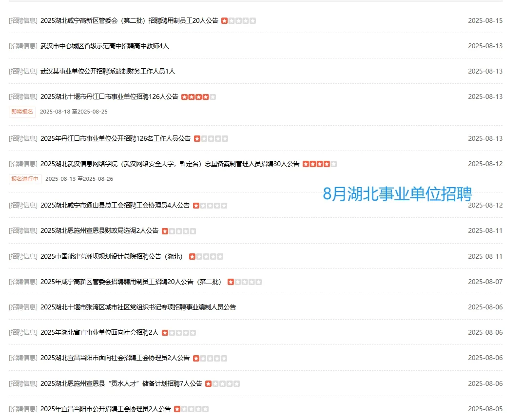523x420 pixels.
Task: Click the 报名进行中 status badge
Action: 25,179
